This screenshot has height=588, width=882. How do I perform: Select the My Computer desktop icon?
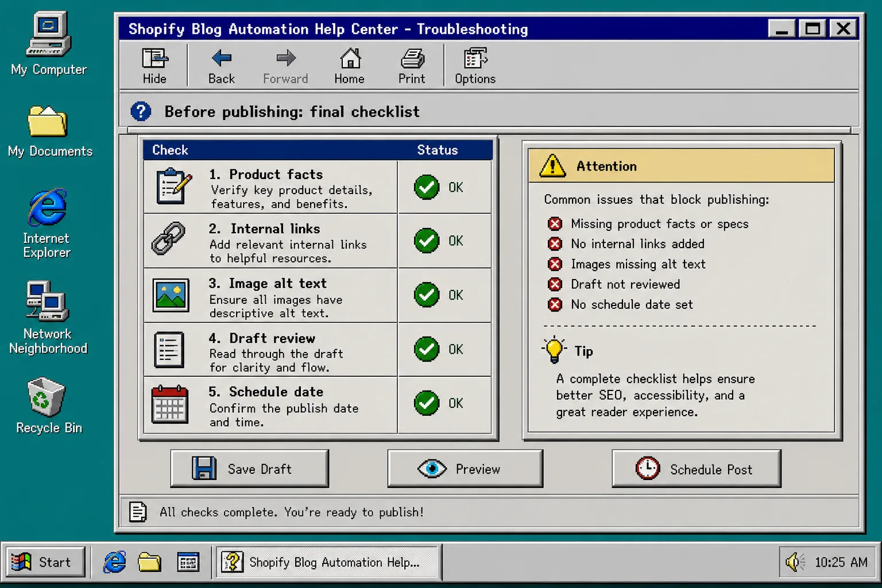pyautogui.click(x=49, y=44)
